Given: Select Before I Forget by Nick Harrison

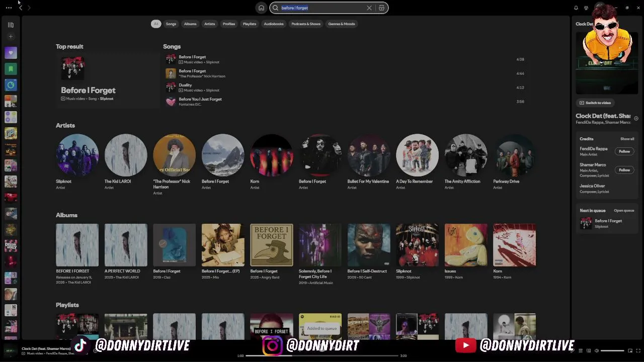Looking at the screenshot, I should point(345,73).
